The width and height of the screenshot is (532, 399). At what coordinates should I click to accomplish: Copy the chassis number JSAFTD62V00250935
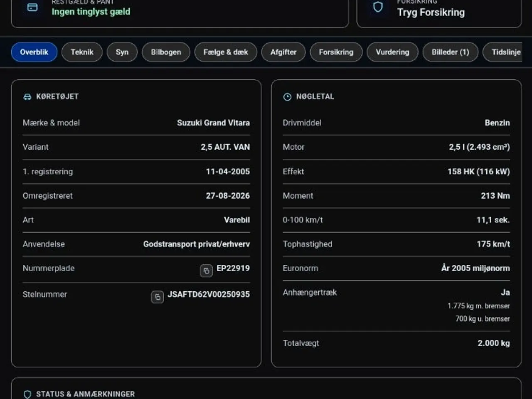[x=157, y=297]
